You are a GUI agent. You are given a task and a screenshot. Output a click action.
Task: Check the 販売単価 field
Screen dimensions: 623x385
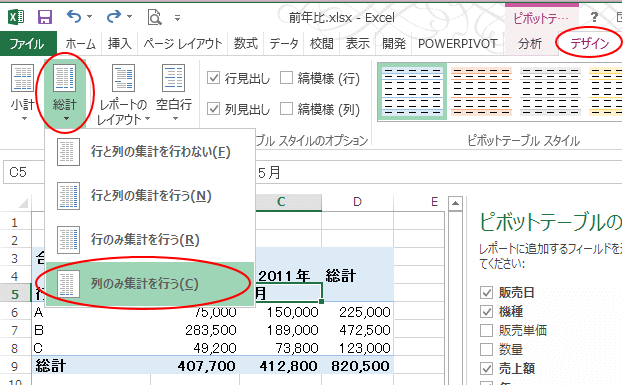coord(486,330)
